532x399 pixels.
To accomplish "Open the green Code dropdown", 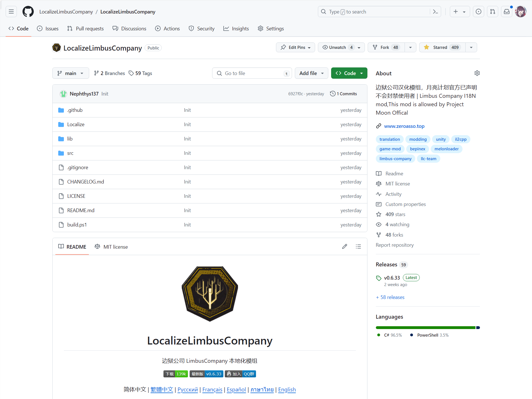I will point(349,73).
